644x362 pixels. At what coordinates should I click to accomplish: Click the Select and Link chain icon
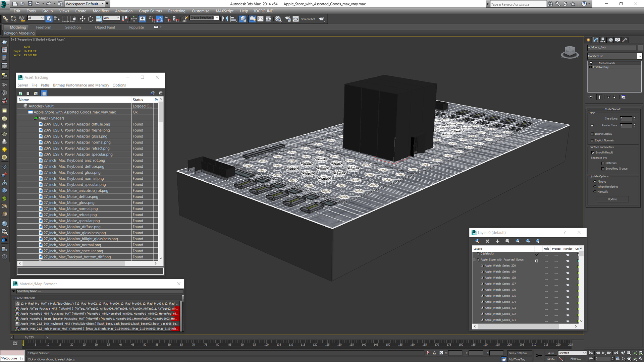coord(5,19)
